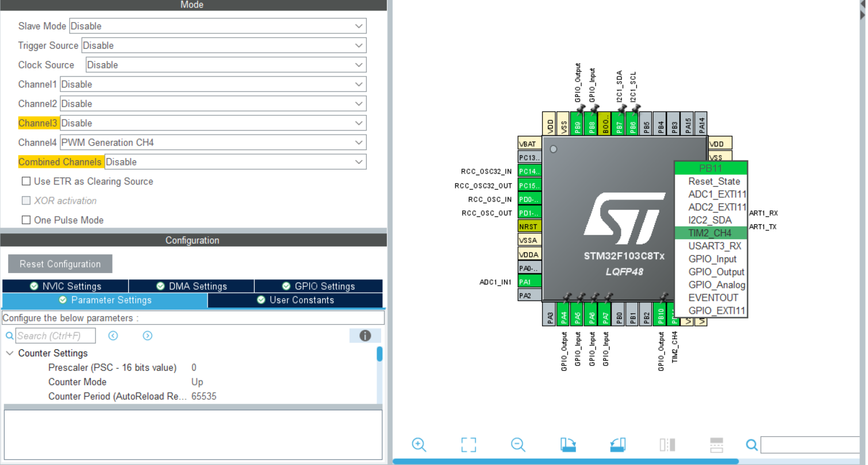Switch to User Constants tab

[295, 300]
